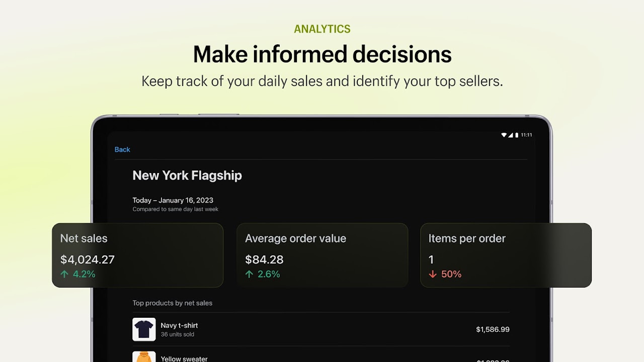Open the Yellow sweater product thumbnail
Viewport: 644px width, 362px height.
click(x=144, y=356)
